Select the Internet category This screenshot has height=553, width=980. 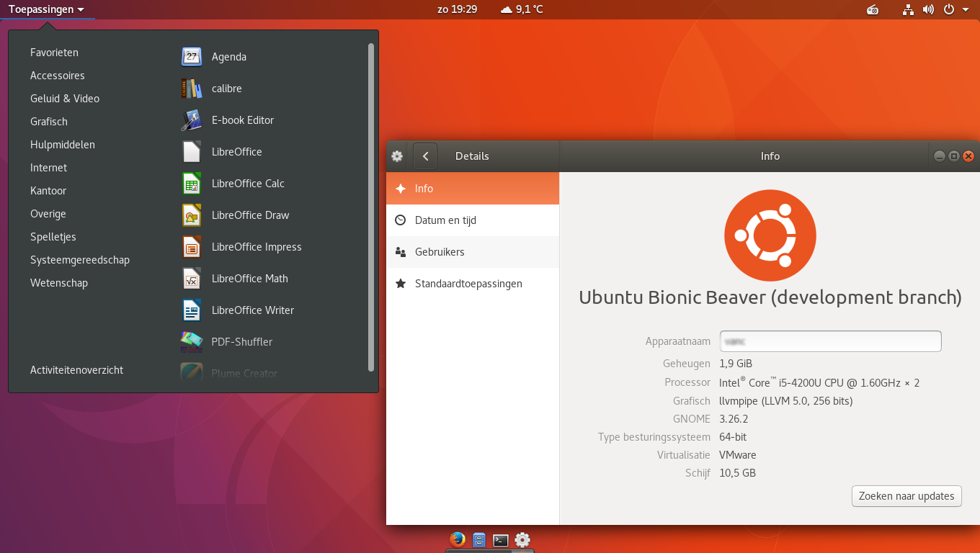click(x=48, y=168)
